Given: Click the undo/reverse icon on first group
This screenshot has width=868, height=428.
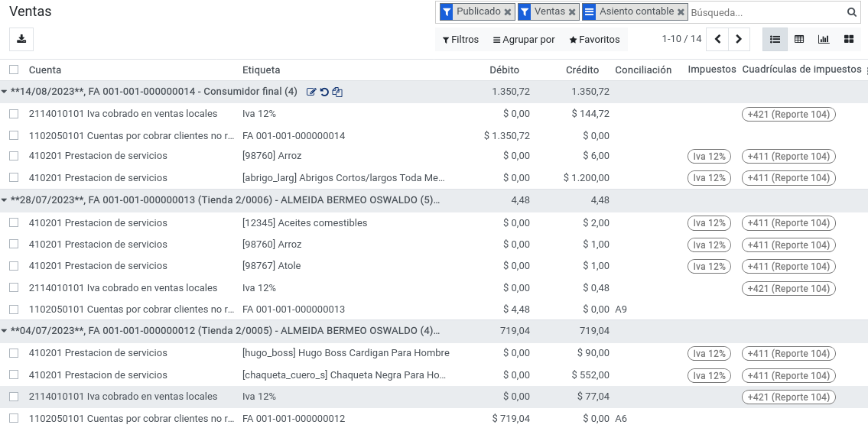Looking at the screenshot, I should pyautogui.click(x=324, y=92).
